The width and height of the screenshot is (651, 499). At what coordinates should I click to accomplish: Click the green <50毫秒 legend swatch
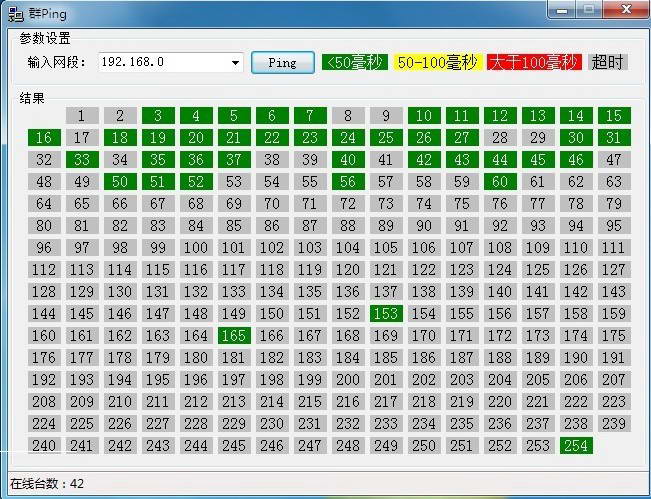click(355, 62)
